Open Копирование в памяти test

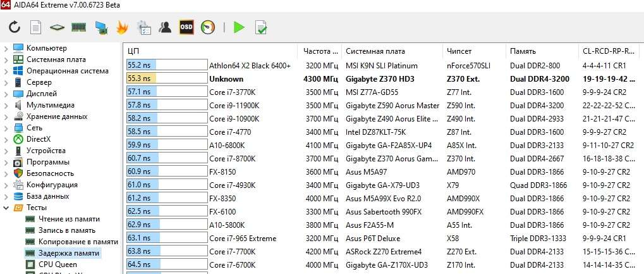pos(78,242)
